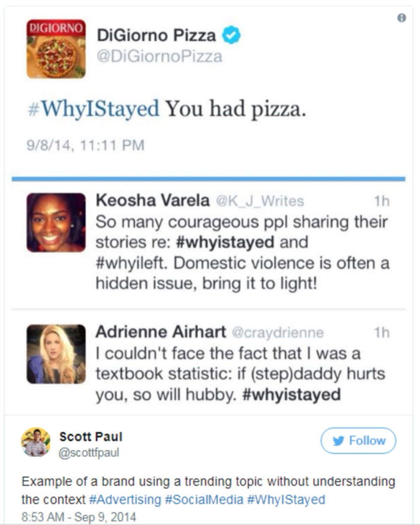Viewport: 420px width, 525px height.
Task: Open Scott Paul's avatar image
Action: [x=36, y=442]
